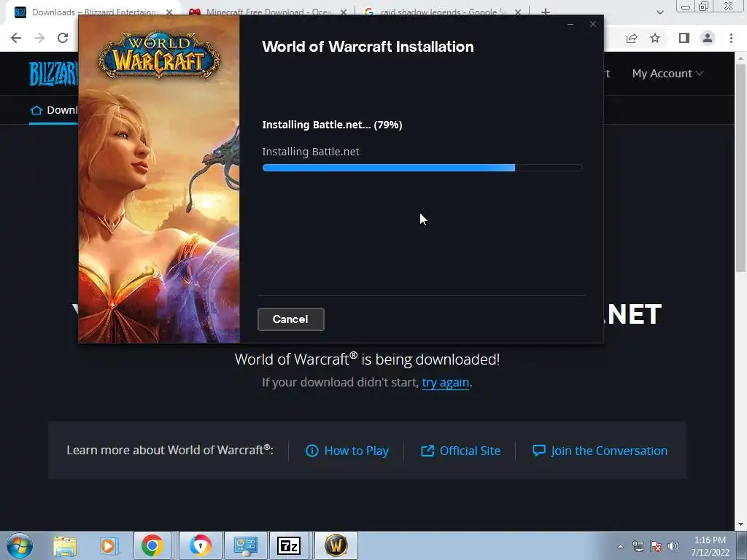747x560 pixels.
Task: Expand the My Account dropdown
Action: [x=667, y=74]
